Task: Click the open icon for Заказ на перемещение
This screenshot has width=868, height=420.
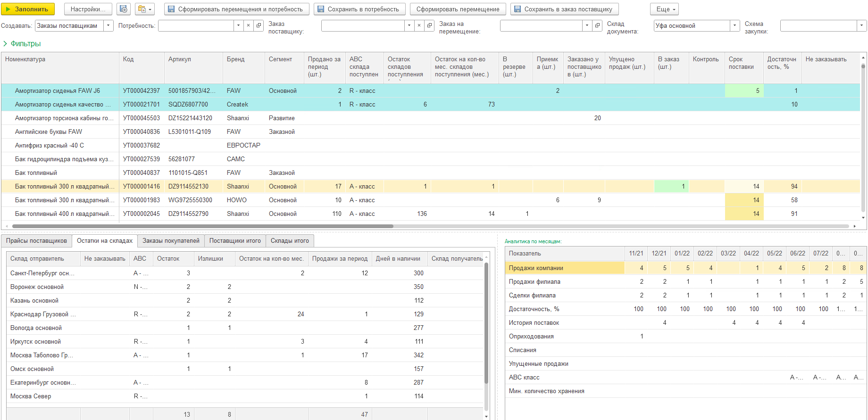Action: point(597,25)
